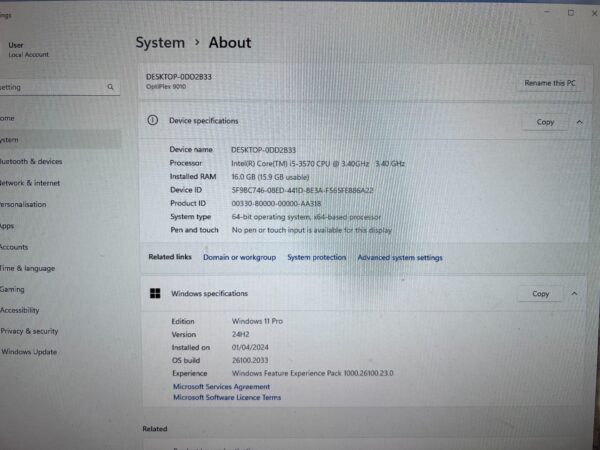The image size is (600, 450).
Task: Open Domain or workgroup link
Action: (239, 257)
